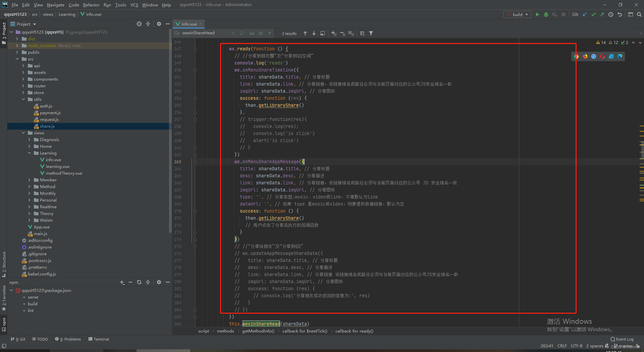This screenshot has height=352, width=644.
Task: Open the Terminal tool tab
Action: point(99,339)
